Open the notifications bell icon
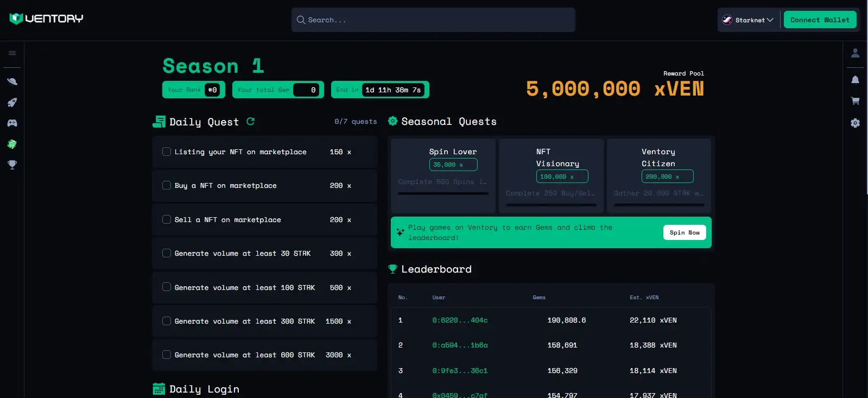This screenshot has height=398, width=868. coord(855,80)
